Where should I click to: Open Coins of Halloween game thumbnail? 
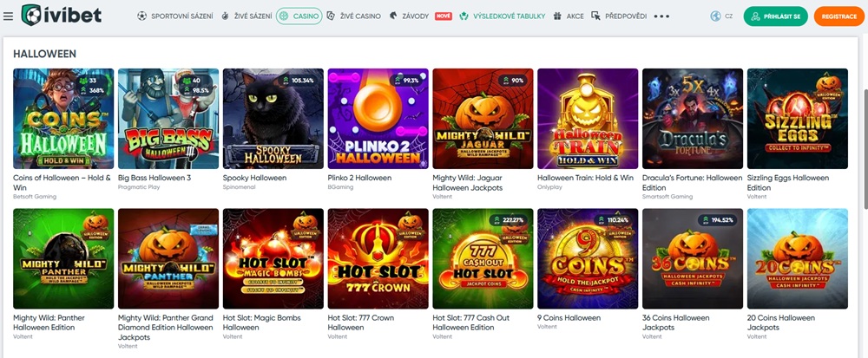[63, 119]
